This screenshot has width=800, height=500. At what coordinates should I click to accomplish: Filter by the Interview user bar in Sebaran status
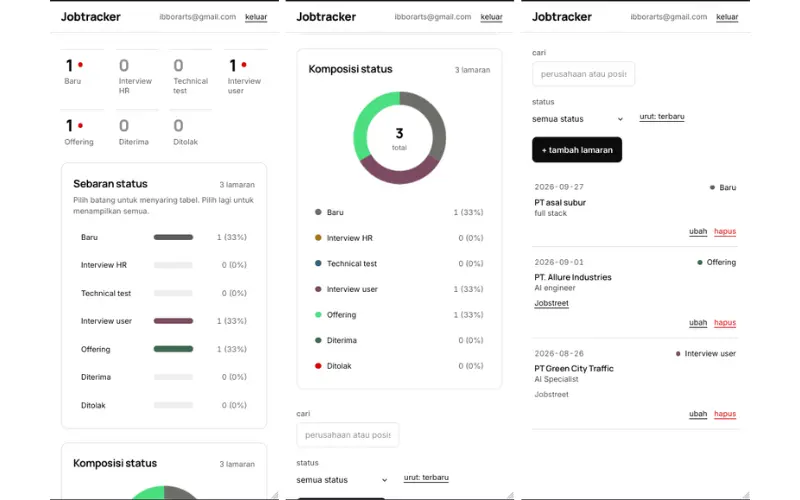(173, 321)
